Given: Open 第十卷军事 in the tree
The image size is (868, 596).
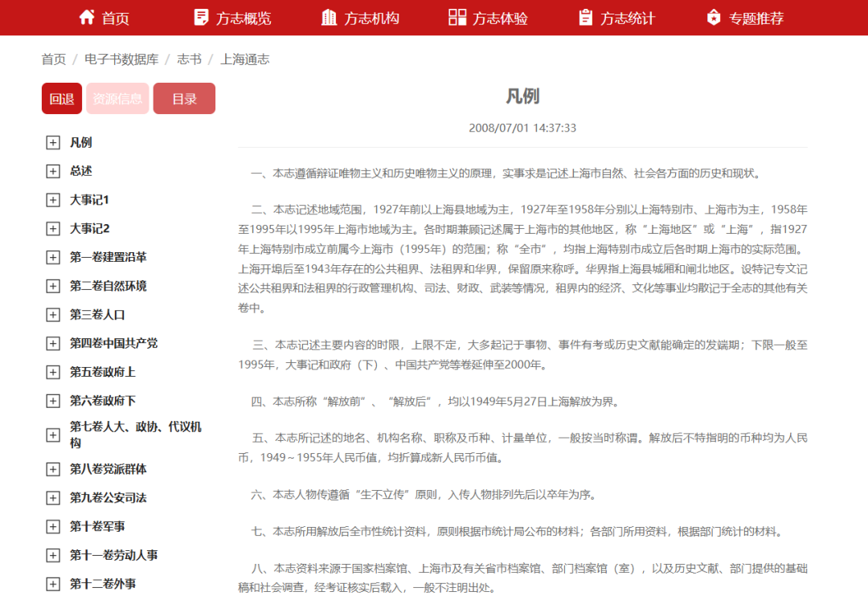Looking at the screenshot, I should point(97,528).
